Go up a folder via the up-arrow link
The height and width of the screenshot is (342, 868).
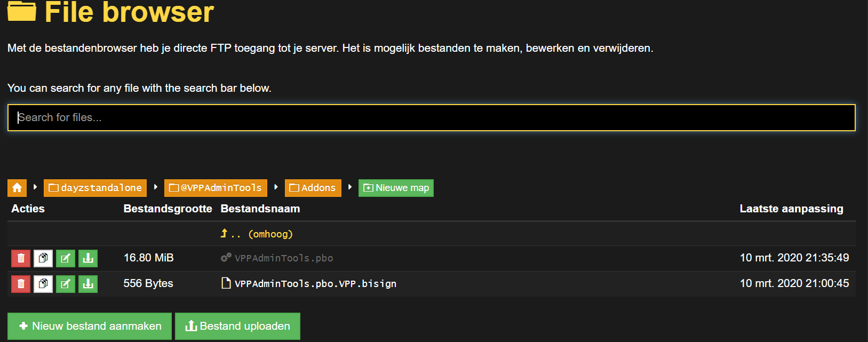click(x=257, y=234)
